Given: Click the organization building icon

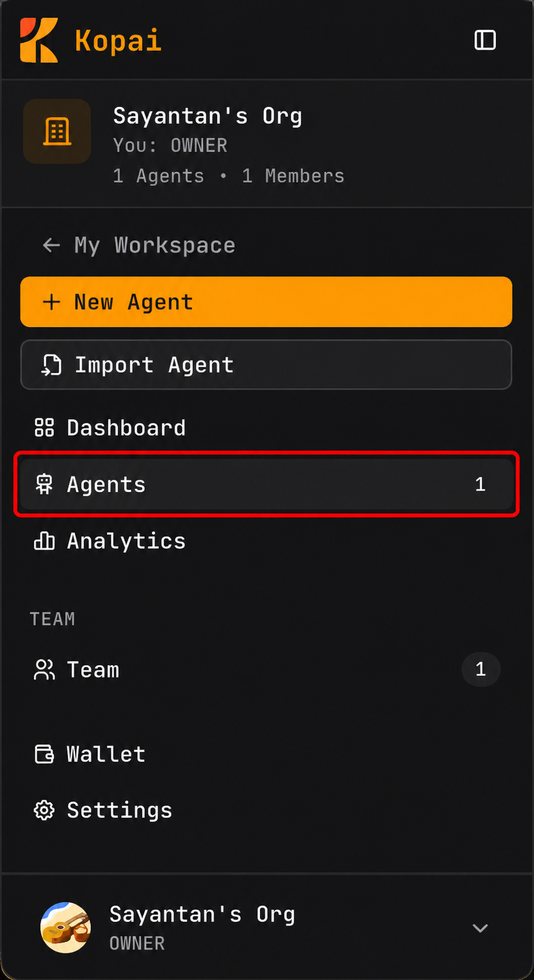Looking at the screenshot, I should point(57,132).
